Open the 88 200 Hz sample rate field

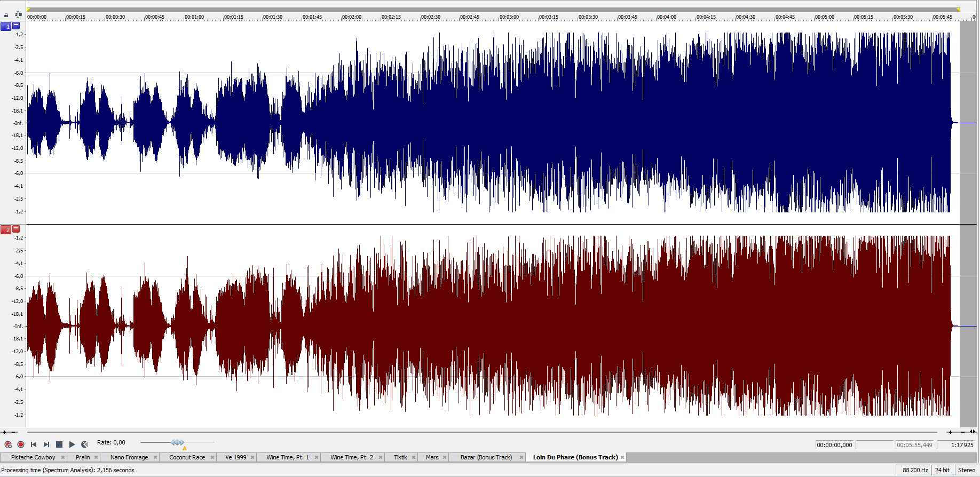click(x=915, y=470)
